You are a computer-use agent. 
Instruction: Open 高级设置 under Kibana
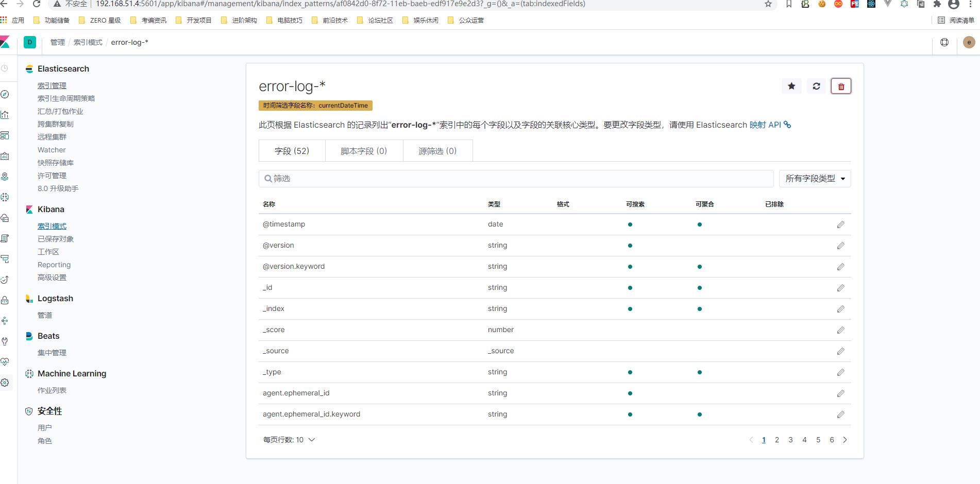click(52, 278)
